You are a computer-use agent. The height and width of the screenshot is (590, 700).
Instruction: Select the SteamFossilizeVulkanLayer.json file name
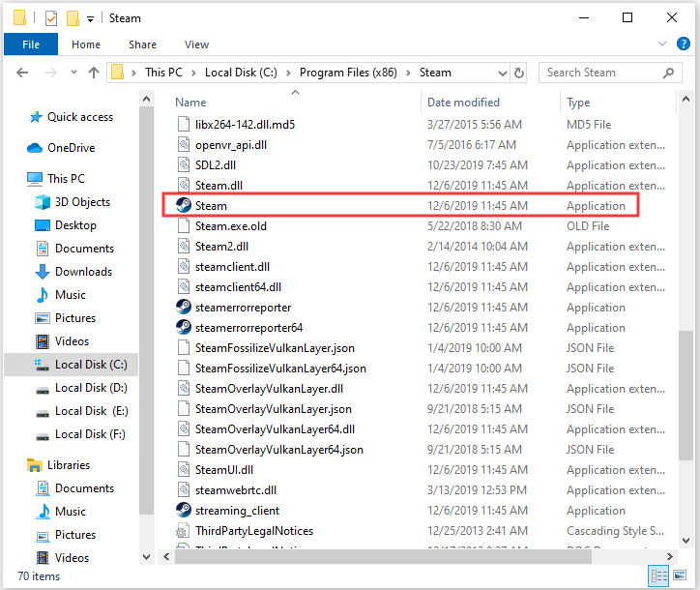(275, 348)
